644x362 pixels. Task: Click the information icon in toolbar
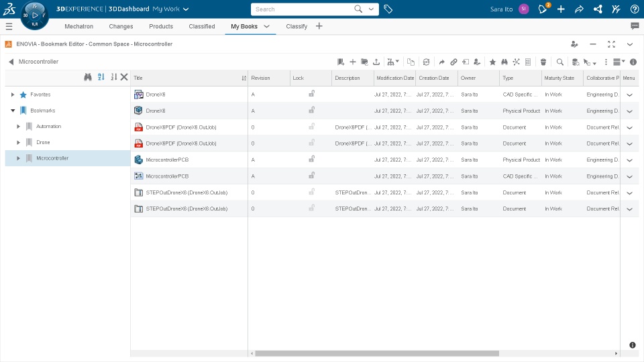click(633, 62)
